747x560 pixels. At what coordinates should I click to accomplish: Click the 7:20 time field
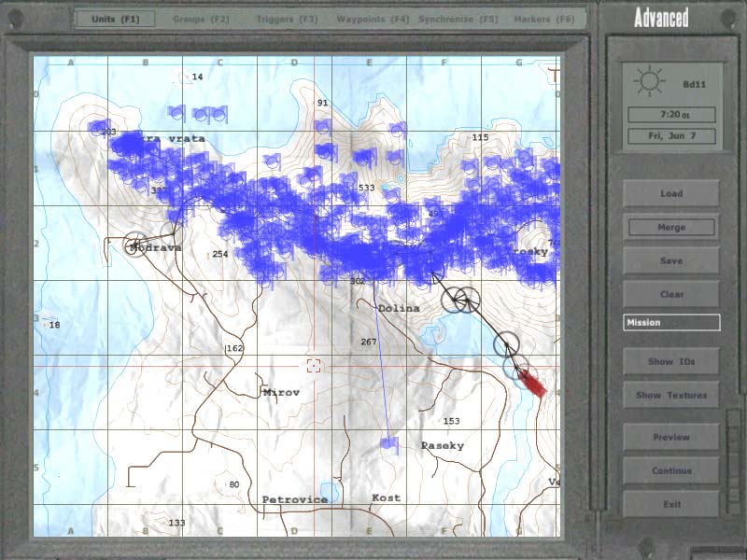pyautogui.click(x=671, y=115)
